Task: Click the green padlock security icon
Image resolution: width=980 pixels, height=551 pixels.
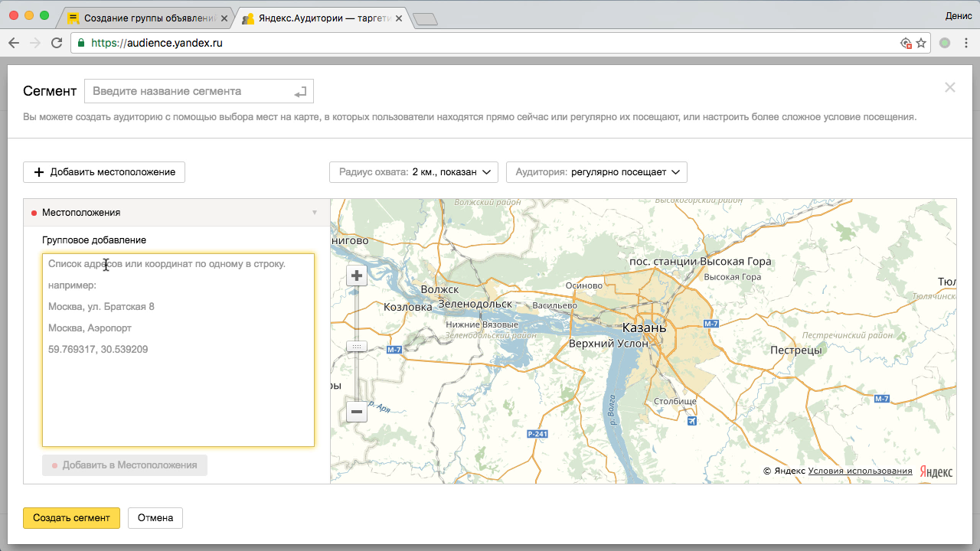Action: click(81, 44)
